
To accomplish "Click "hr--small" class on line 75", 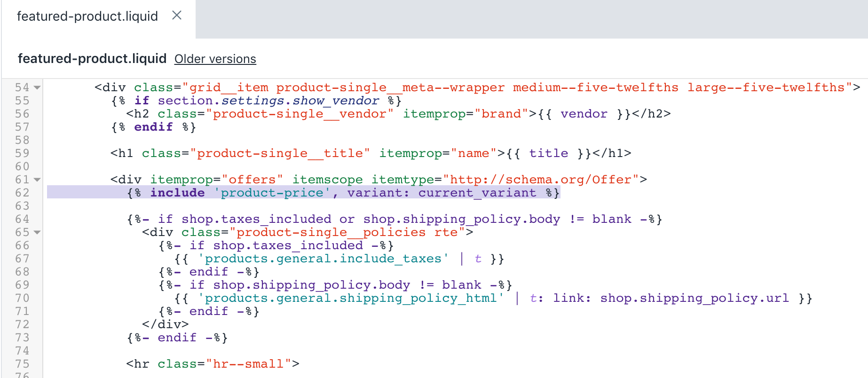I will click(x=248, y=364).
